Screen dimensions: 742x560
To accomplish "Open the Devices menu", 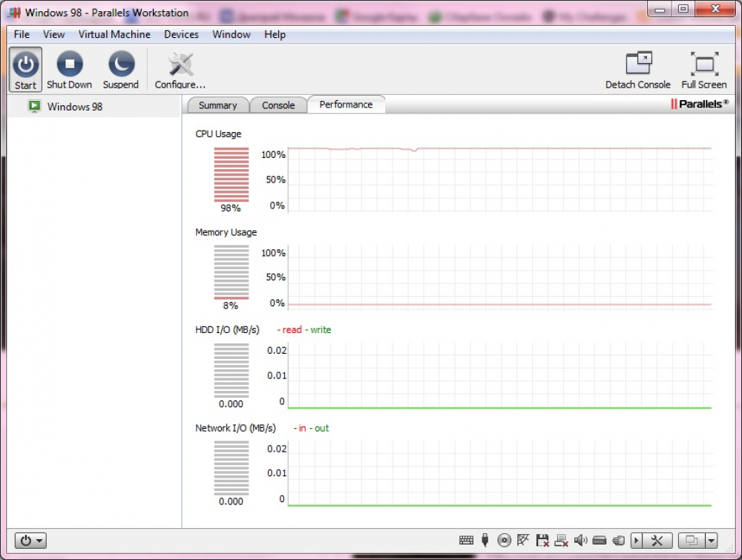I will click(181, 35).
